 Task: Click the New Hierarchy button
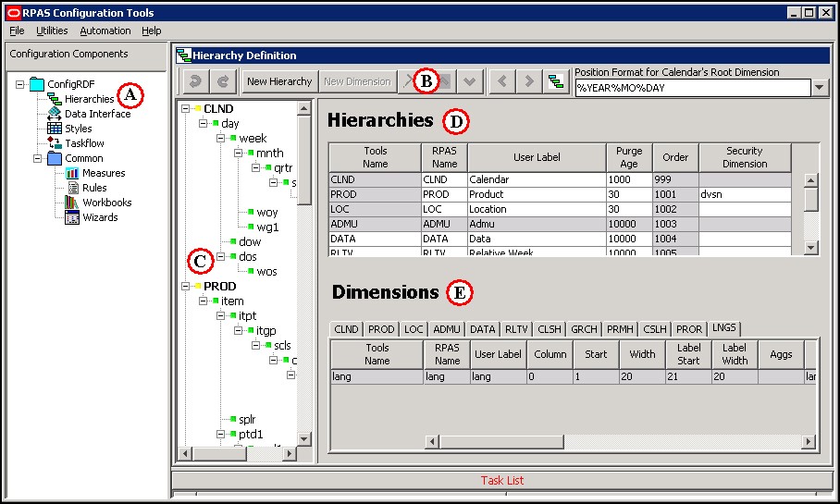pyautogui.click(x=279, y=81)
